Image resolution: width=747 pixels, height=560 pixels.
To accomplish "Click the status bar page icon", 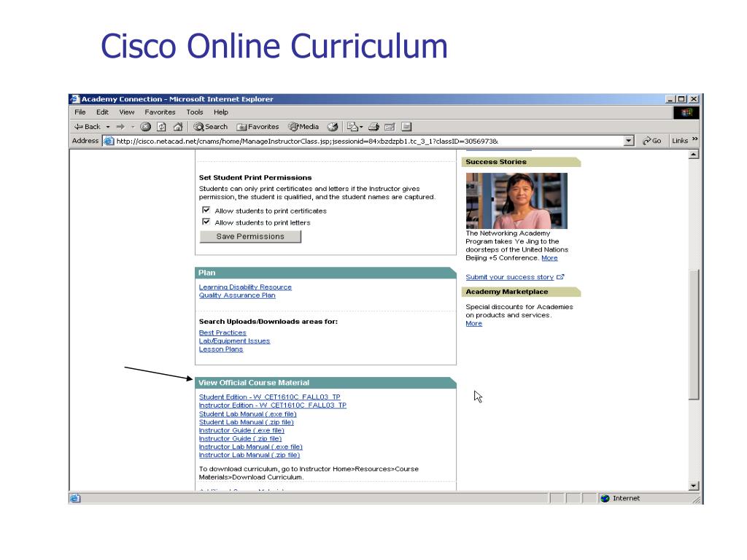I will pyautogui.click(x=75, y=498).
